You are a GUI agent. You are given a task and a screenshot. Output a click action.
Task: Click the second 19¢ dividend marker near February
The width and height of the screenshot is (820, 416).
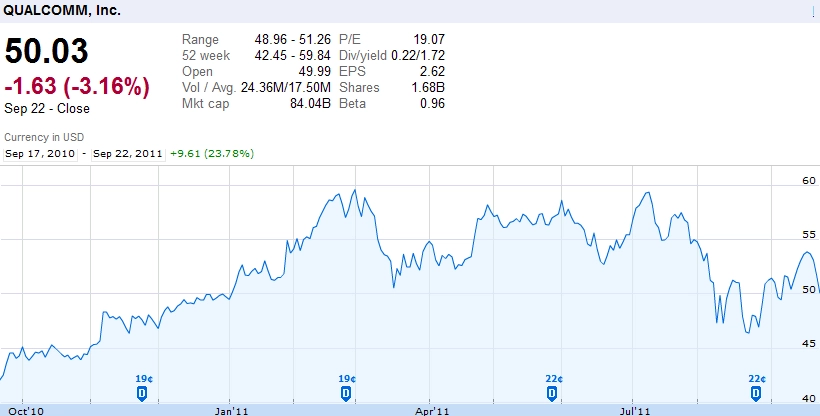346,393
